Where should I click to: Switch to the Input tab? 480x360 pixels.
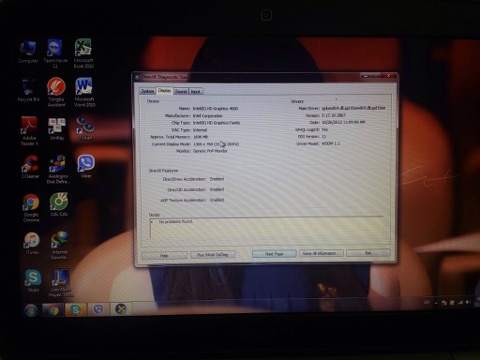pyautogui.click(x=196, y=91)
